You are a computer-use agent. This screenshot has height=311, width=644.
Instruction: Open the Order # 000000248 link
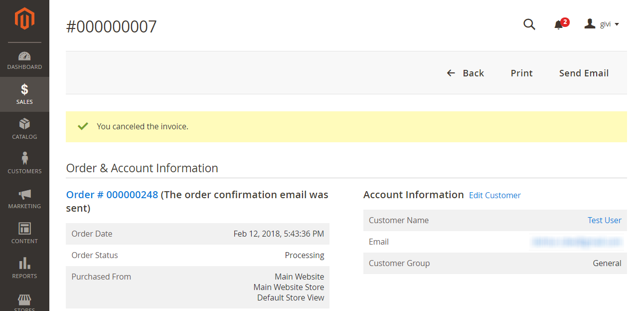click(112, 195)
